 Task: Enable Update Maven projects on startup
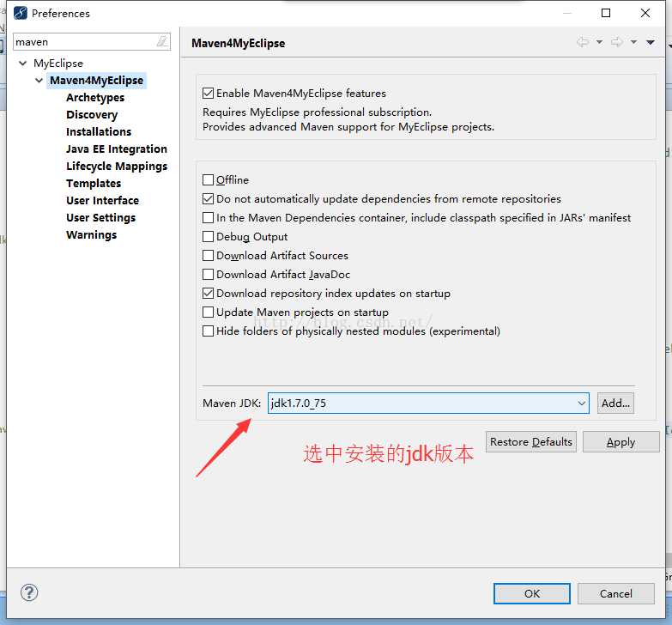click(208, 312)
